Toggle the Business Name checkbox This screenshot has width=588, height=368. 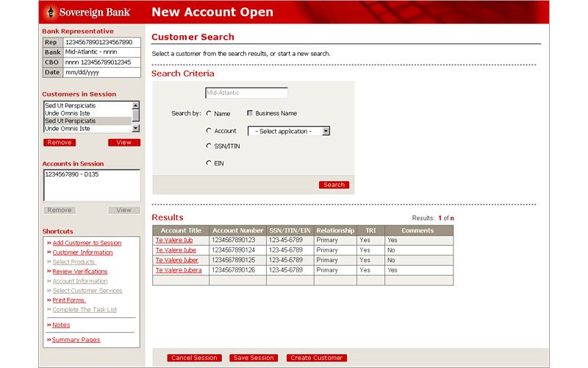(x=250, y=113)
